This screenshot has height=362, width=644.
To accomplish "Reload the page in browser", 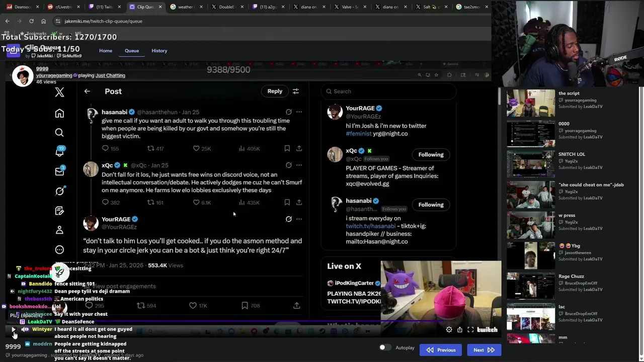I will point(31,21).
